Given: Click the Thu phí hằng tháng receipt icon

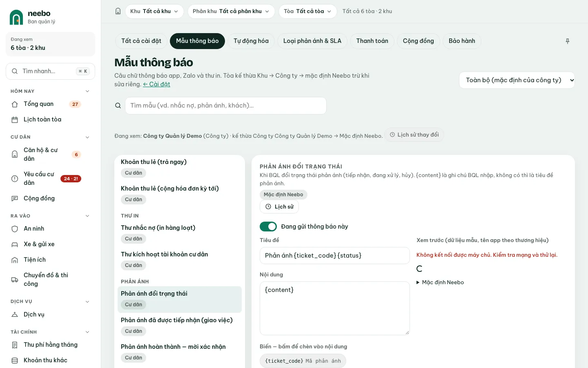Looking at the screenshot, I should pos(15,345).
